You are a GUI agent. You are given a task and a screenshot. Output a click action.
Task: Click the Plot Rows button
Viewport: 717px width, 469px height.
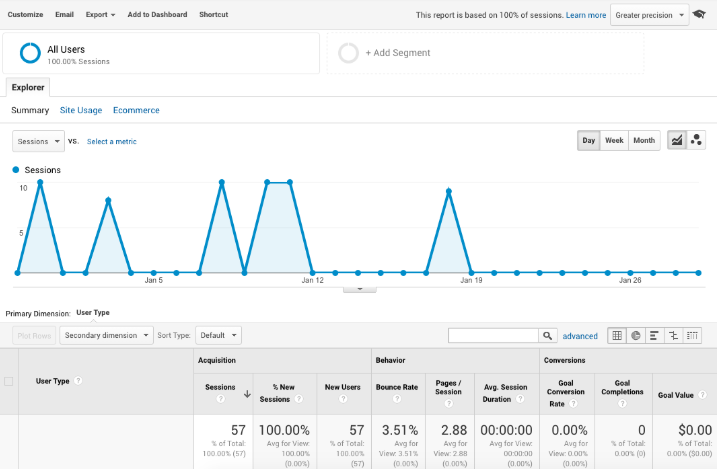[x=34, y=336]
